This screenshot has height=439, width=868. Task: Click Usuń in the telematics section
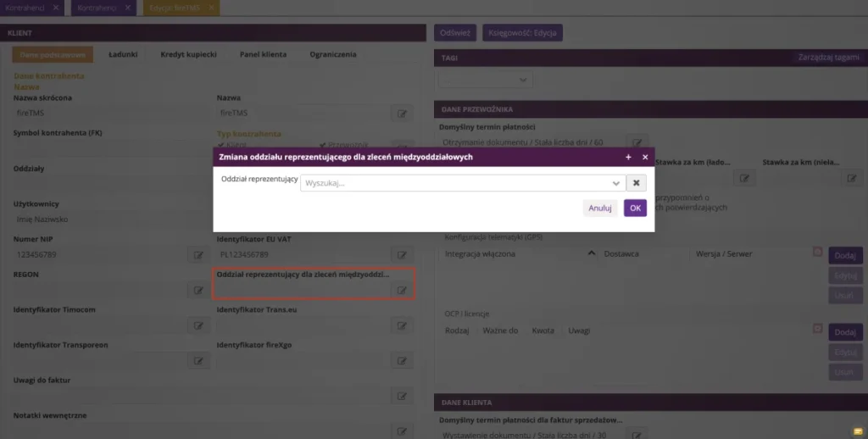pos(845,295)
